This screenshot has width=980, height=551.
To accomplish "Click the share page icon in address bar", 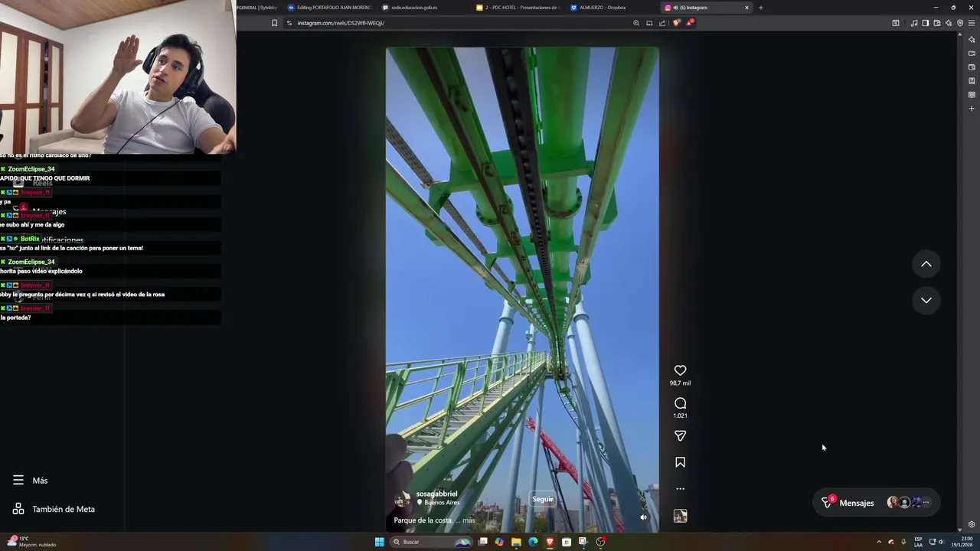I will point(662,23).
